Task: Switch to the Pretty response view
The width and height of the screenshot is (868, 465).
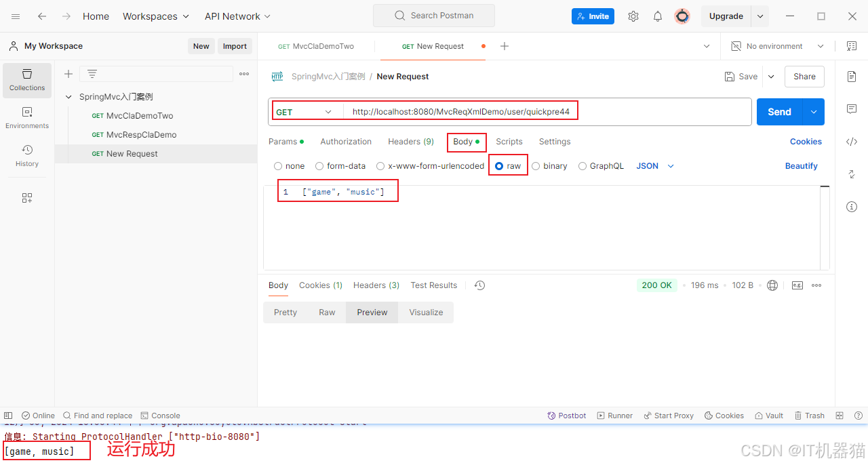Action: [x=285, y=312]
